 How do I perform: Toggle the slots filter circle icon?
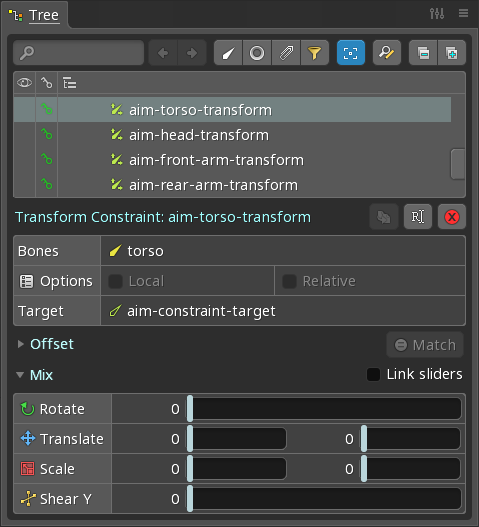257,53
